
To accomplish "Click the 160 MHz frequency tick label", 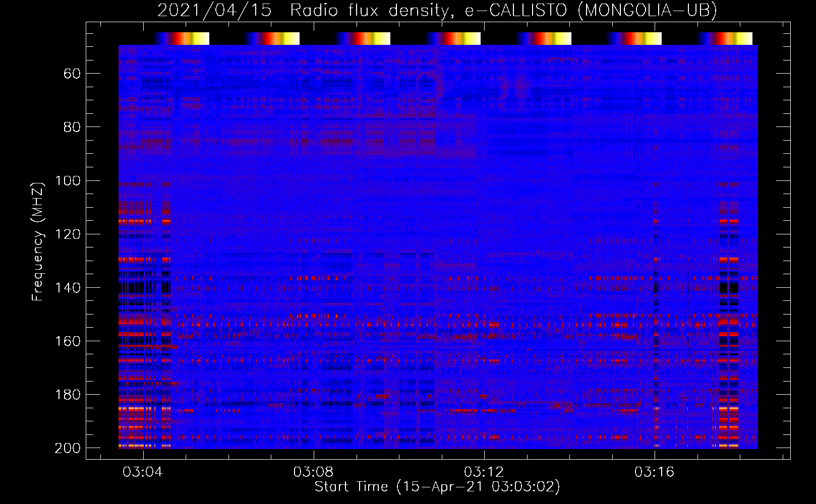I will (x=68, y=341).
